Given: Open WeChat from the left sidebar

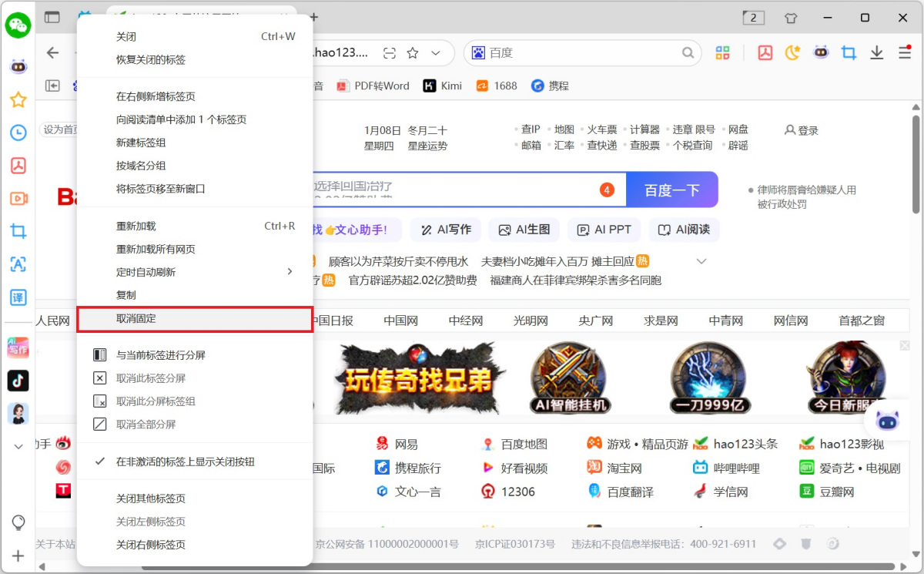Looking at the screenshot, I should click(18, 25).
